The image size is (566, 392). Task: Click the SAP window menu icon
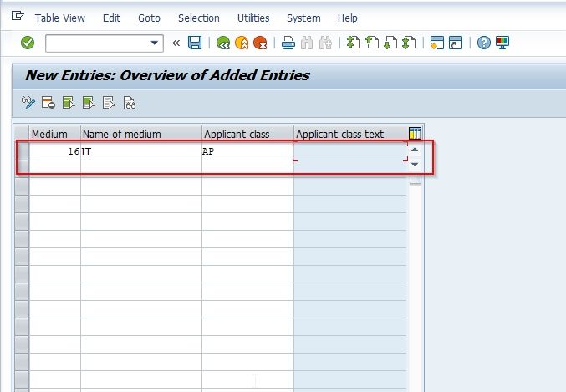(18, 16)
